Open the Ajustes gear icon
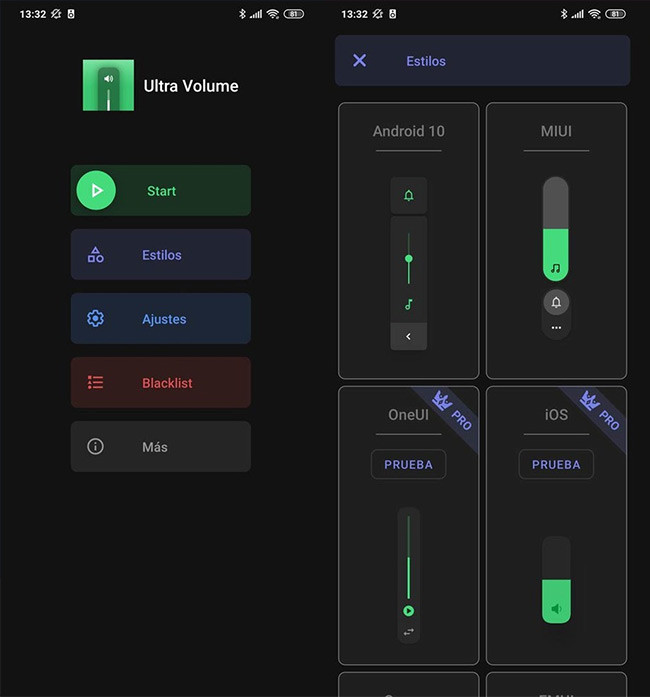The height and width of the screenshot is (697, 650). pos(96,318)
